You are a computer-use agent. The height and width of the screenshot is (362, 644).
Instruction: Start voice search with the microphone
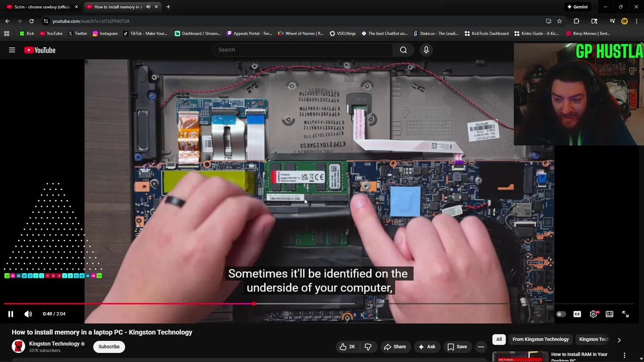[x=426, y=50]
